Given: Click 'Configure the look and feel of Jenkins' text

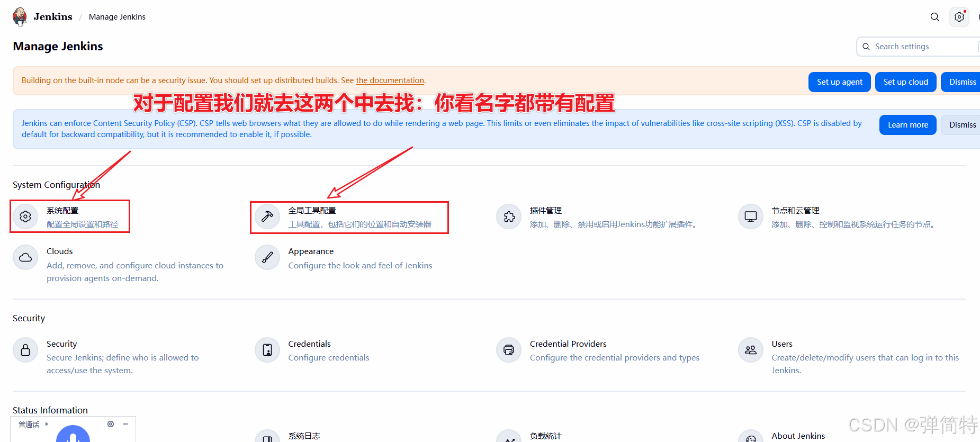Looking at the screenshot, I should (x=360, y=266).
